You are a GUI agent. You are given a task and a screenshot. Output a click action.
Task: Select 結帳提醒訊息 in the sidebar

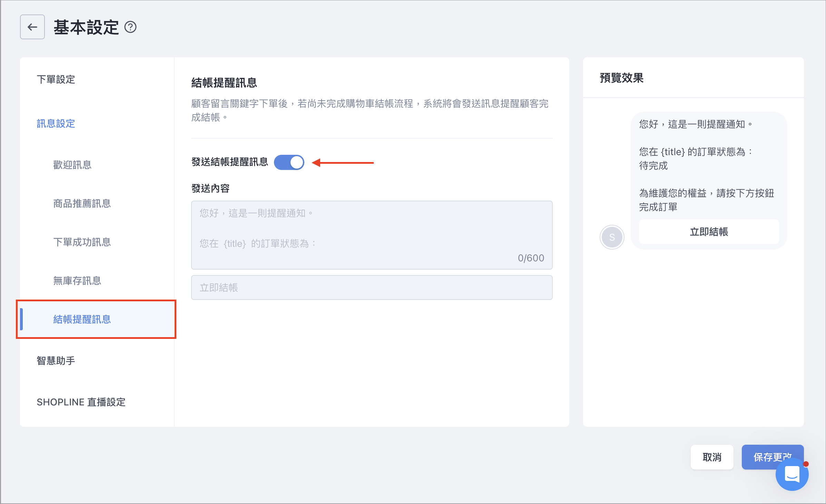tap(97, 319)
